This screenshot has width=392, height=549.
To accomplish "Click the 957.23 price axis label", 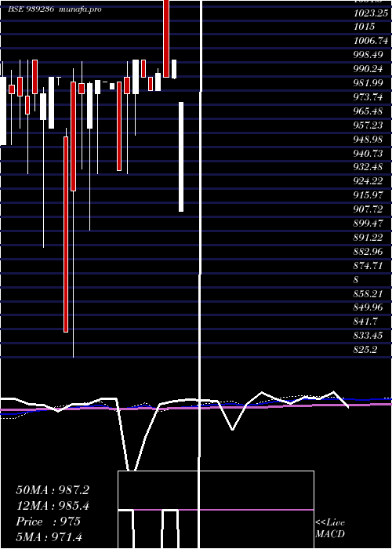I will 368,125.
